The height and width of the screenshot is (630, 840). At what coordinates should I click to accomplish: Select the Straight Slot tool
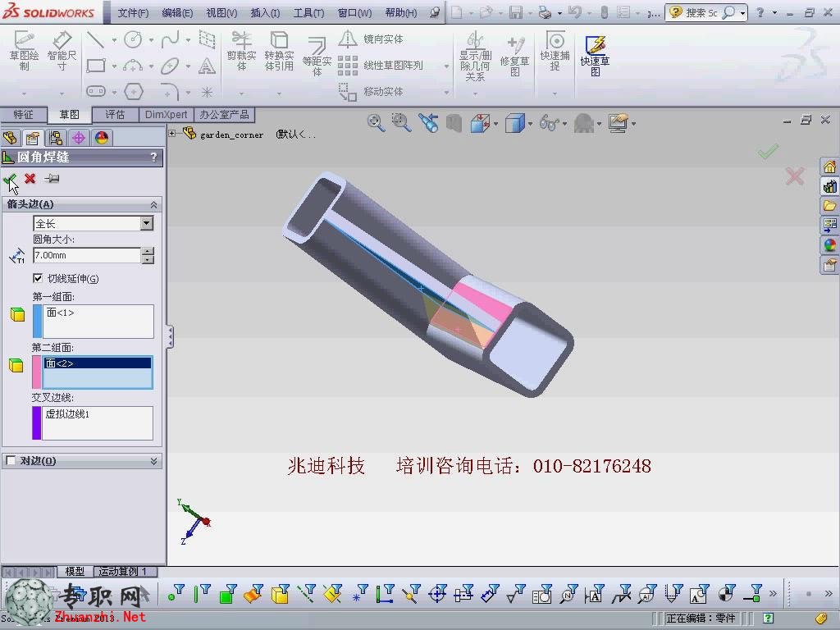(x=96, y=92)
